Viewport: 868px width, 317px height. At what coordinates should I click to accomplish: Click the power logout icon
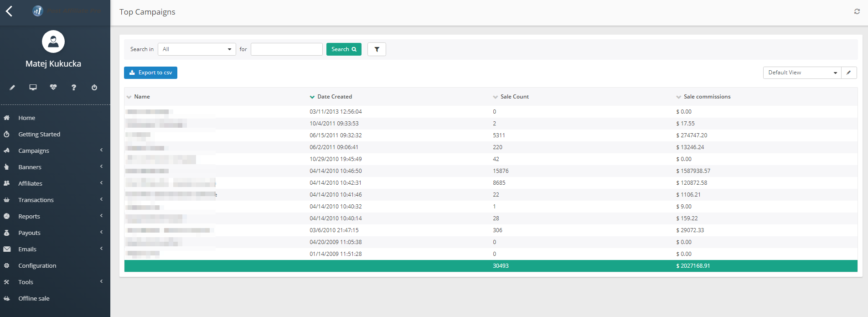pyautogui.click(x=94, y=88)
